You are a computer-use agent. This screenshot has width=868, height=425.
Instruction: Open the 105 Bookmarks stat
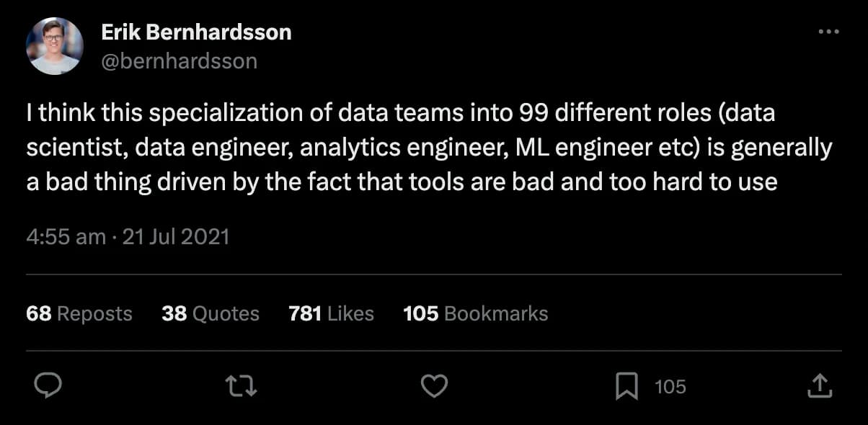(476, 313)
